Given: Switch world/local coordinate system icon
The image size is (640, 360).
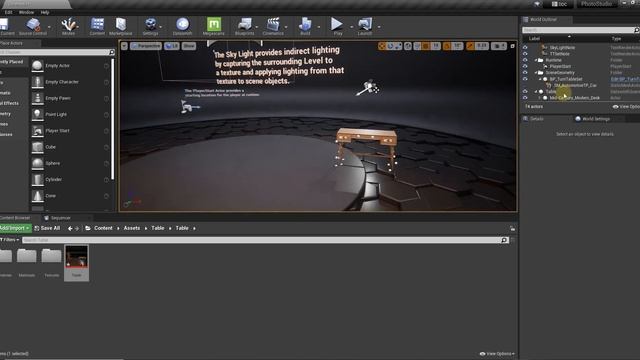Looking at the screenshot, I should click(x=408, y=46).
